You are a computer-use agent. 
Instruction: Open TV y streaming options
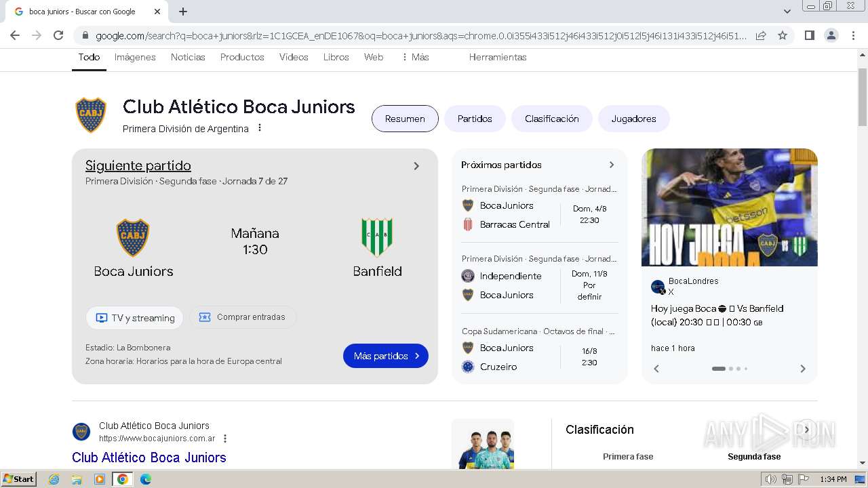point(134,318)
